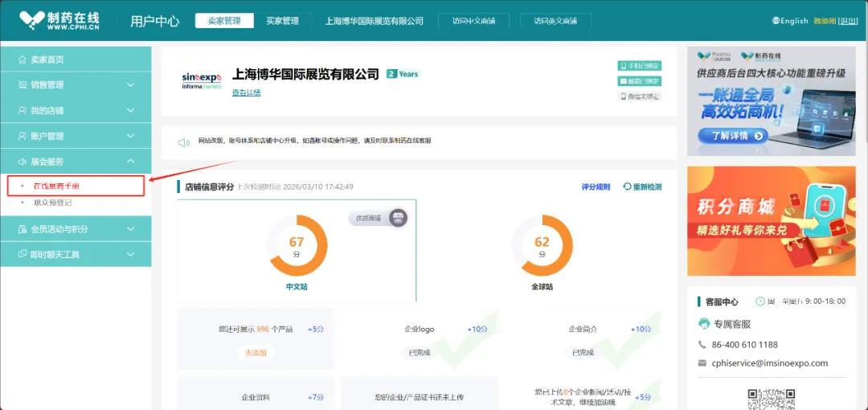Image resolution: width=868 pixels, height=410 pixels.
Task: Click the home icon next to 卖家首页
Action: coord(23,59)
